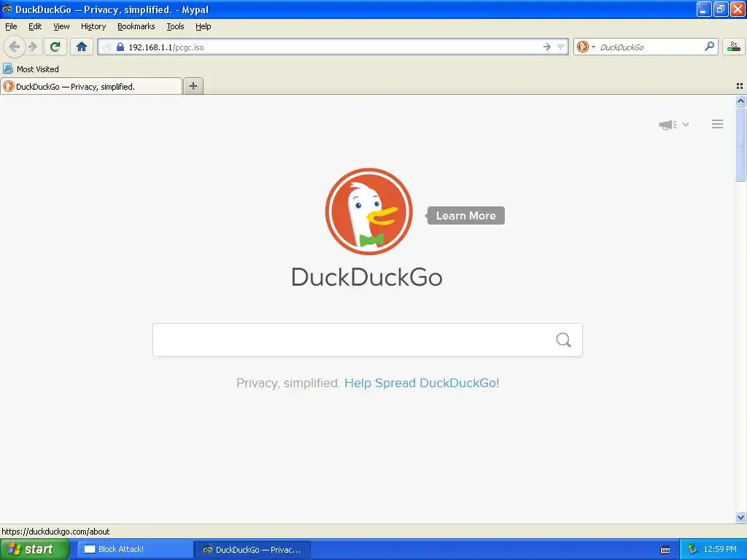Open the Help menu
The height and width of the screenshot is (560, 747).
point(203,27)
